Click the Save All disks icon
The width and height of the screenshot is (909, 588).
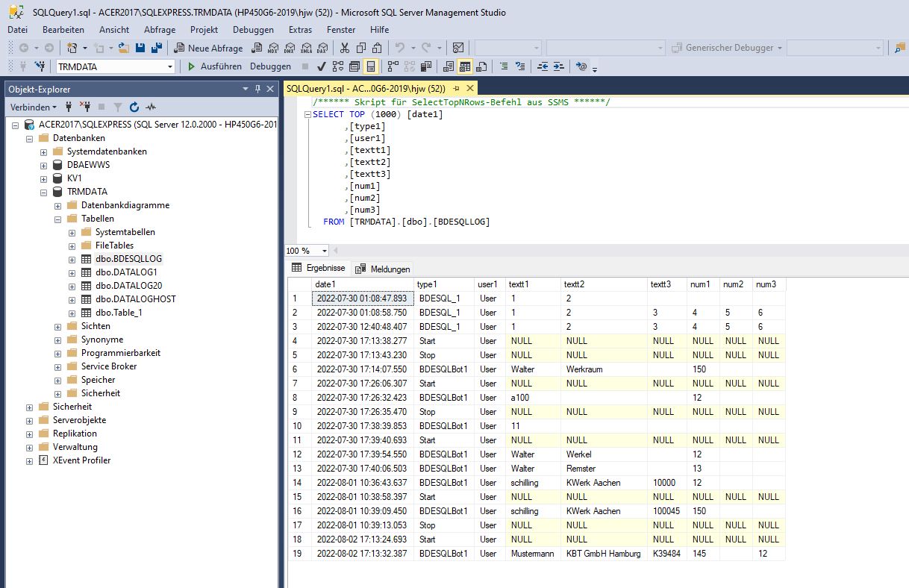click(157, 48)
